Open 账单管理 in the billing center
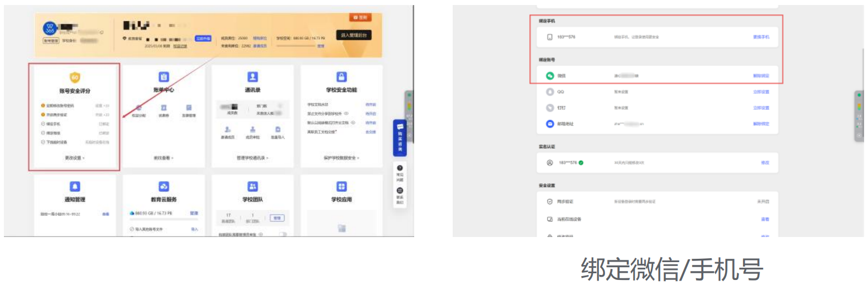This screenshot has height=290, width=868. point(189,111)
